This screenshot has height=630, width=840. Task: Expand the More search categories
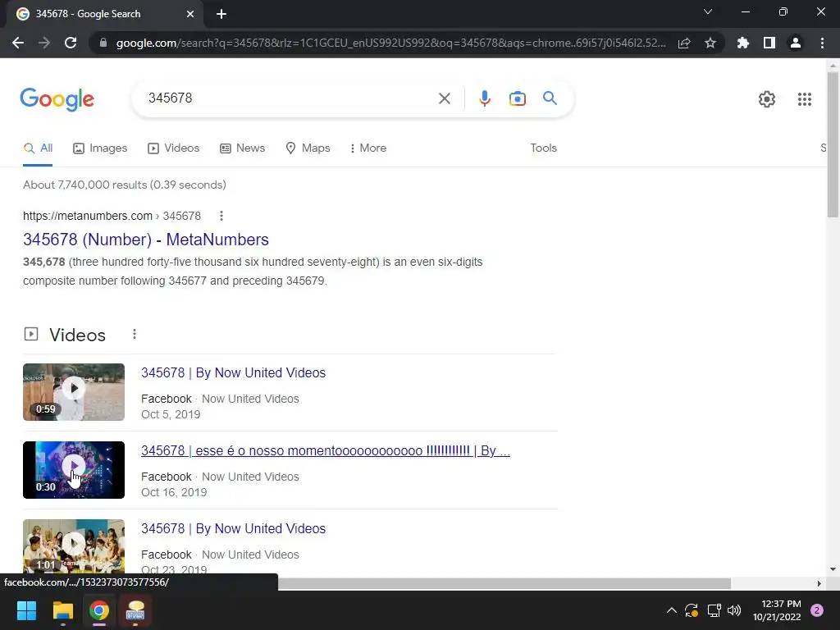point(368,148)
